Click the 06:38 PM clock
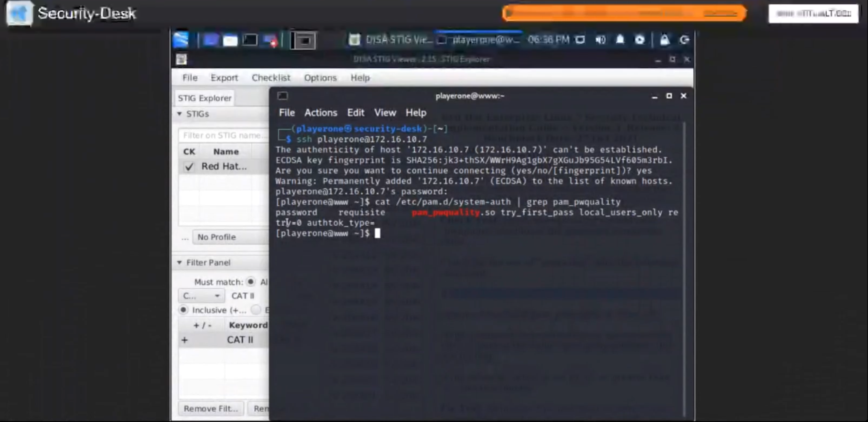Image resolution: width=868 pixels, height=422 pixels. (x=548, y=40)
